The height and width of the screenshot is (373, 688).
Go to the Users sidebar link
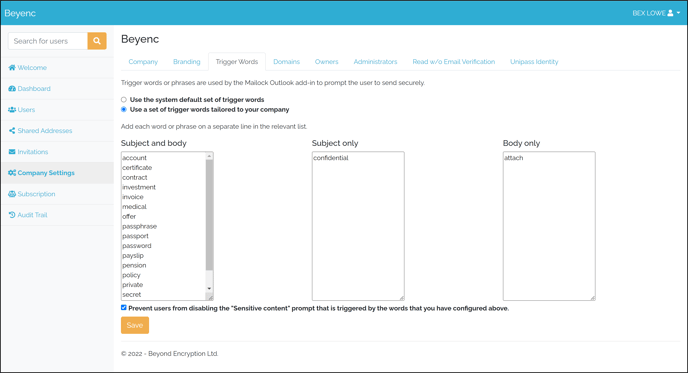coord(26,110)
